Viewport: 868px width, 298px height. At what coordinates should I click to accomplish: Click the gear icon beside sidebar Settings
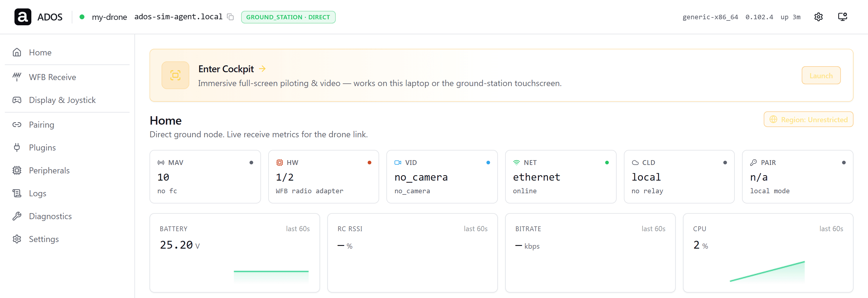coord(17,239)
